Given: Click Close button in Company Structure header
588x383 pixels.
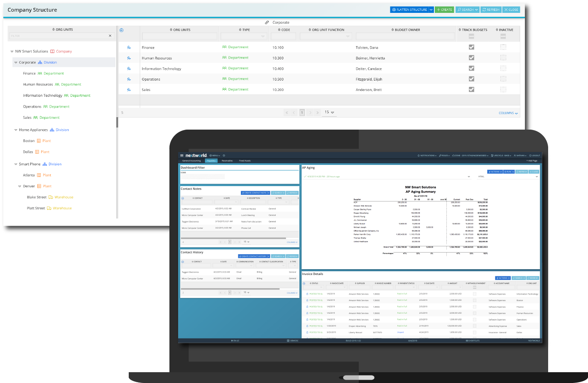Looking at the screenshot, I should tap(511, 10).
